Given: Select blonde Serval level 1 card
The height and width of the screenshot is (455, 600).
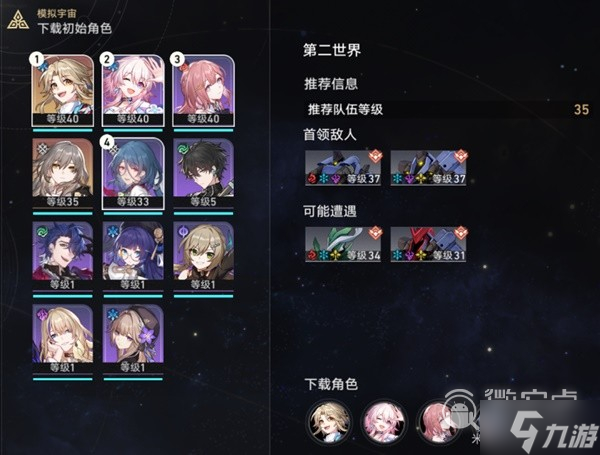Looking at the screenshot, I should click(62, 339).
